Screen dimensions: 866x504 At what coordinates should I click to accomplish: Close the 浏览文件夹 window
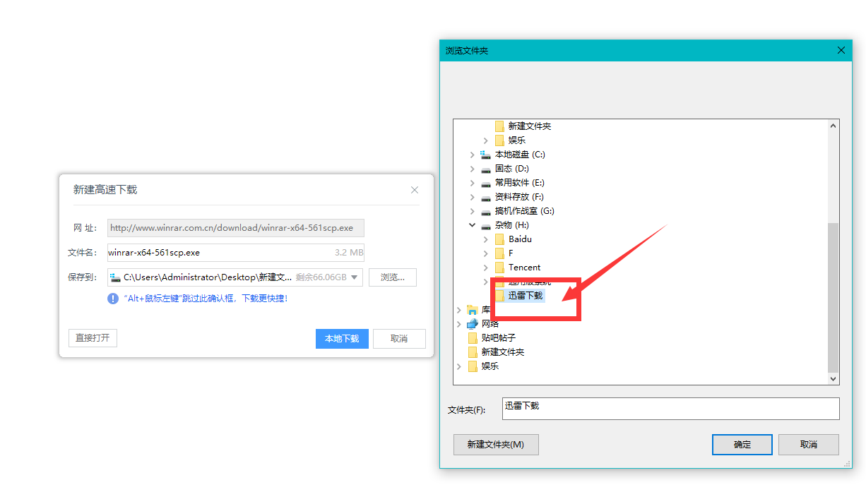(x=841, y=51)
